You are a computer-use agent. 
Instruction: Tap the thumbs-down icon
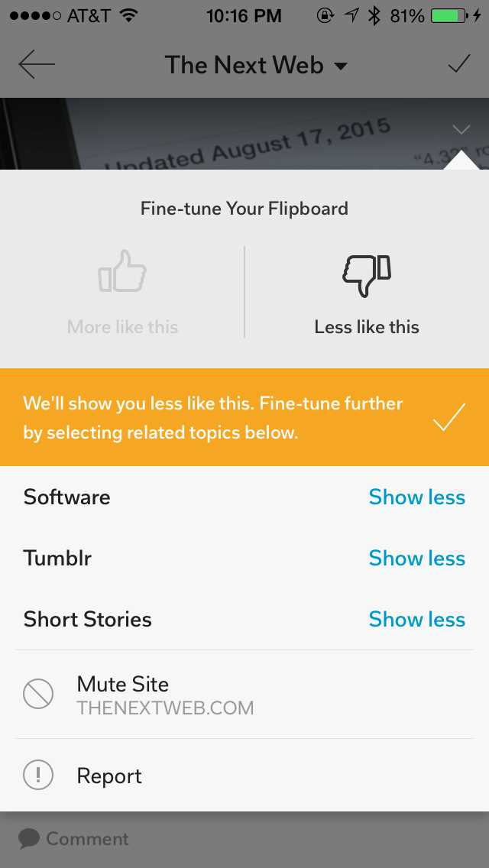coord(367,275)
